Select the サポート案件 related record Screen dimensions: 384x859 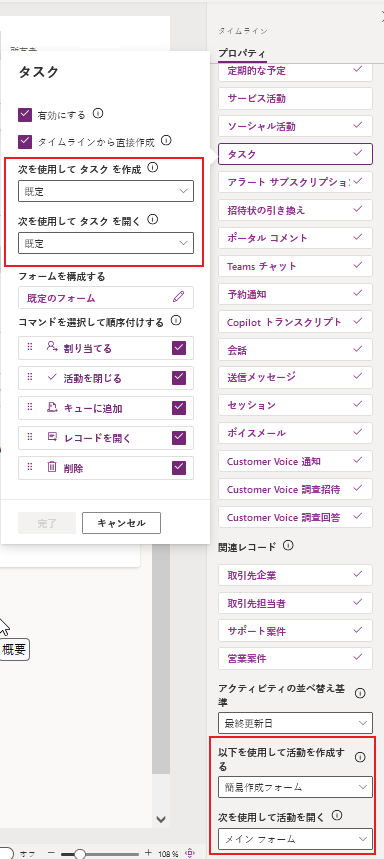[x=295, y=631]
